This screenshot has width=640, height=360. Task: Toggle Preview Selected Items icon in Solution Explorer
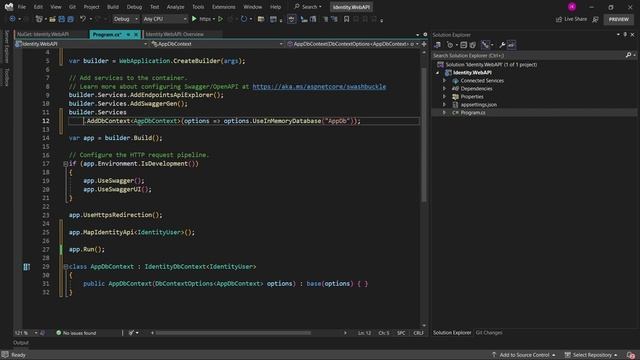point(511,45)
